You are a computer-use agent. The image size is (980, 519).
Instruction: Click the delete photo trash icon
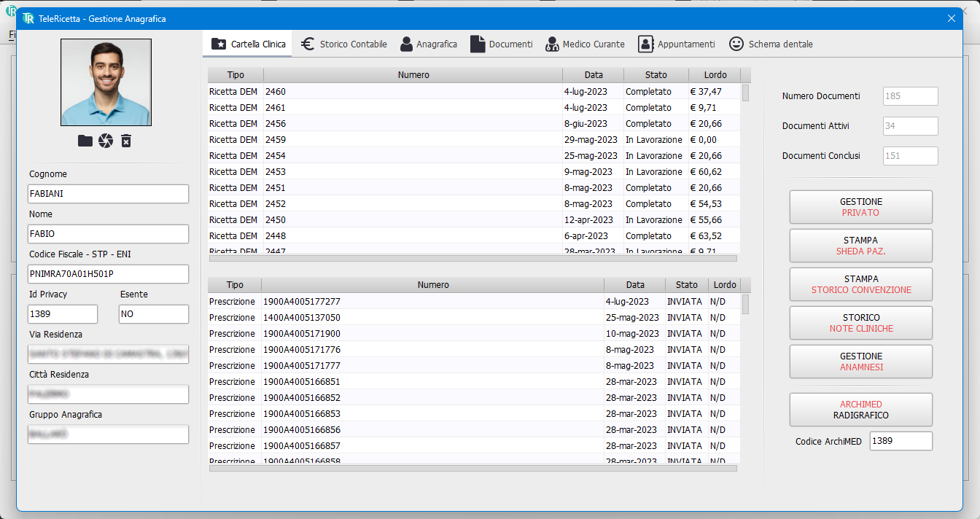(x=126, y=141)
